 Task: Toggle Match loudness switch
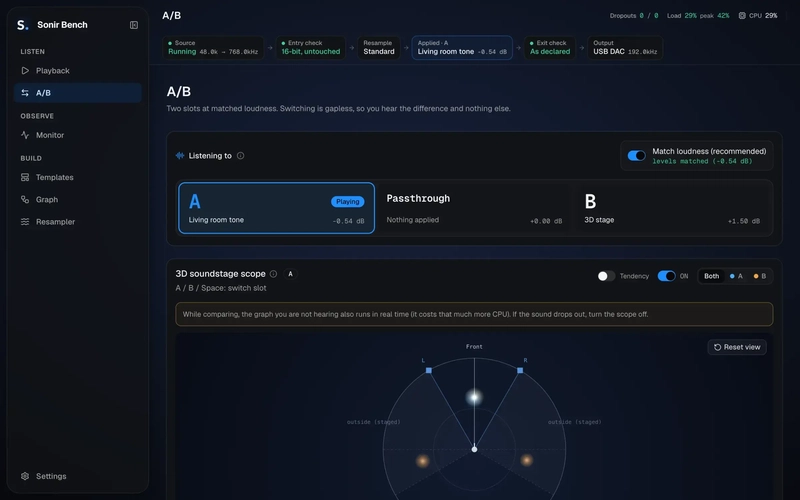point(636,156)
